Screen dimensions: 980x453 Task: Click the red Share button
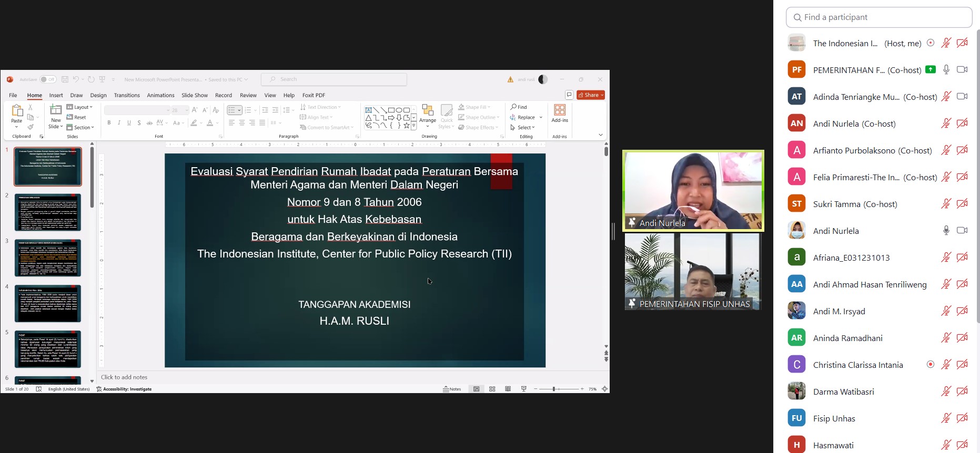[591, 95]
